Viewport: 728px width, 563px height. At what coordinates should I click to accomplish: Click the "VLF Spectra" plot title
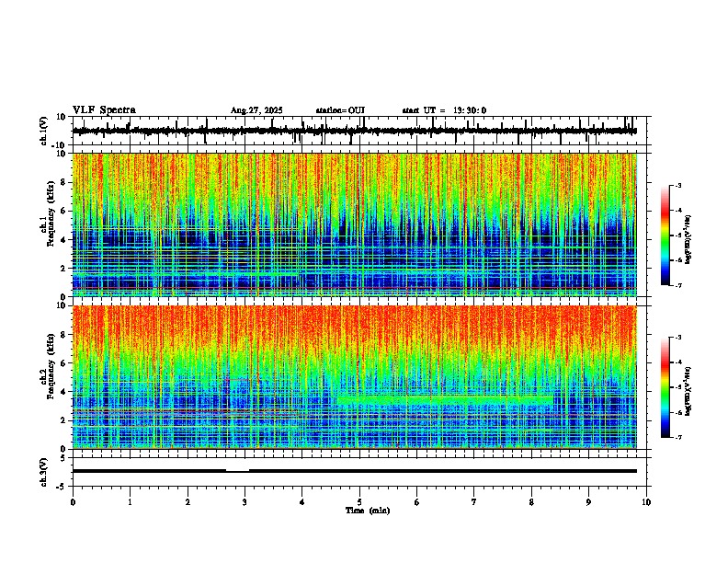click(104, 110)
